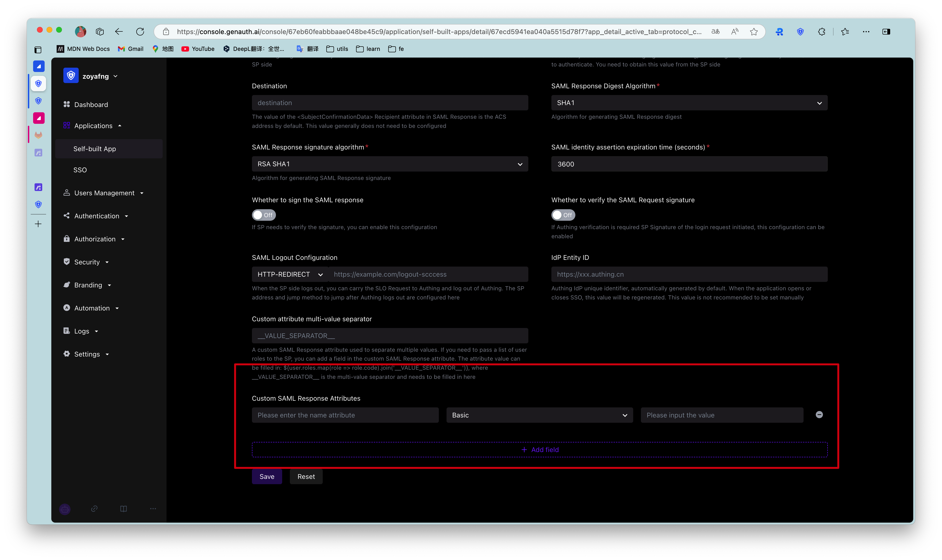Open browser settings and more menu
Image resolution: width=942 pixels, height=560 pixels.
point(866,32)
